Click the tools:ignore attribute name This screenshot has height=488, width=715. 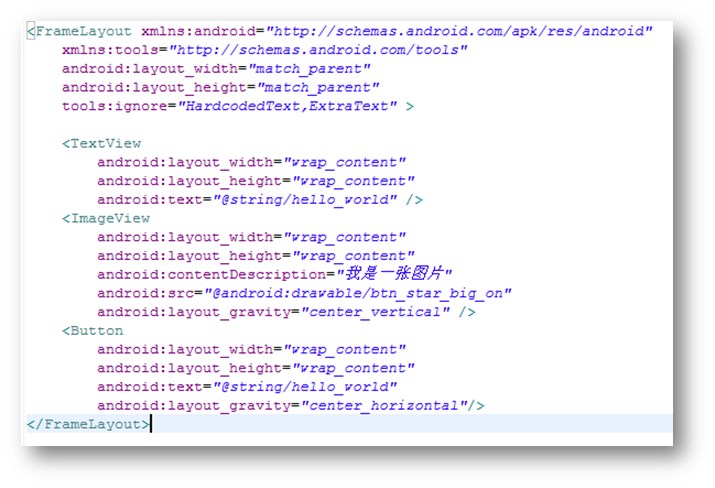115,106
